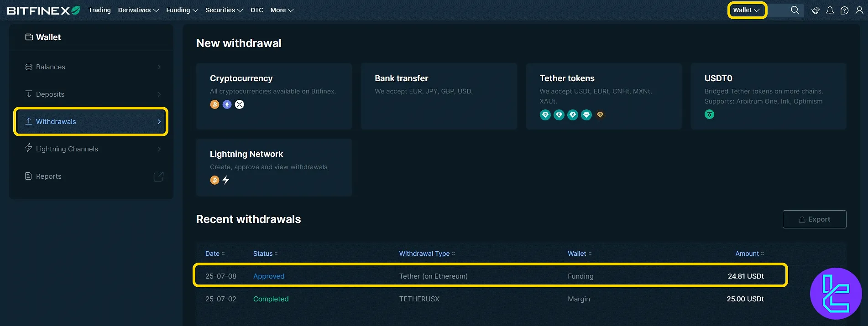
Task: Click the Deposits download-arrow icon
Action: point(28,94)
